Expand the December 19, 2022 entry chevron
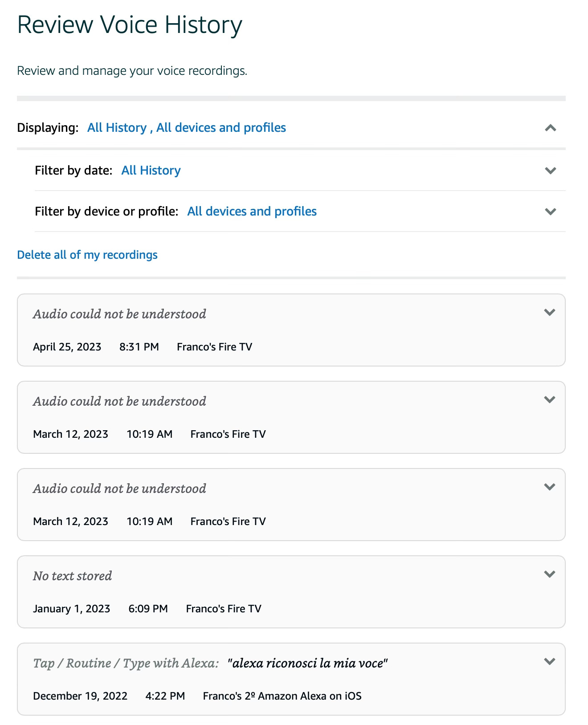 [550, 661]
